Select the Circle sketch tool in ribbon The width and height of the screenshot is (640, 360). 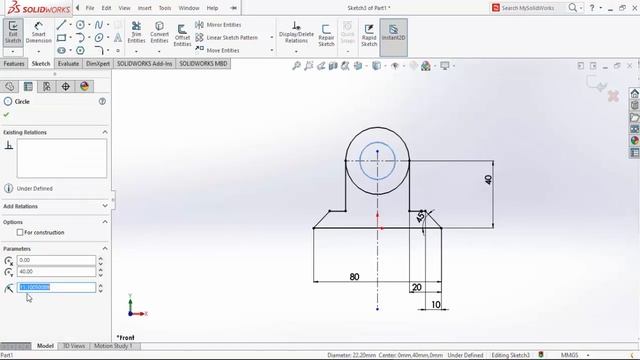[80, 25]
